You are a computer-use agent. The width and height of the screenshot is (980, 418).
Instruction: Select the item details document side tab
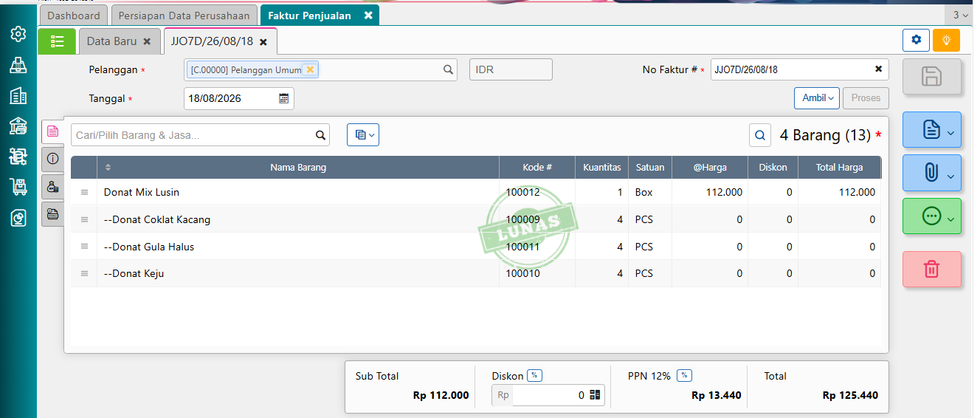(52, 131)
